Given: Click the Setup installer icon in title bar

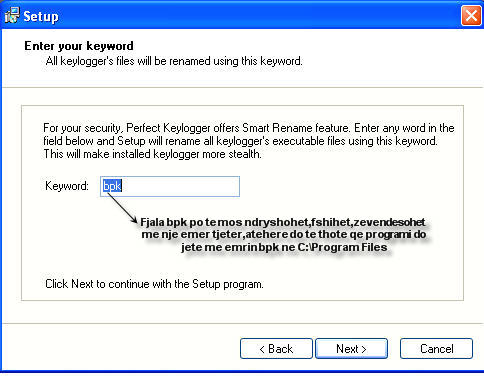Looking at the screenshot, I should click(x=12, y=16).
